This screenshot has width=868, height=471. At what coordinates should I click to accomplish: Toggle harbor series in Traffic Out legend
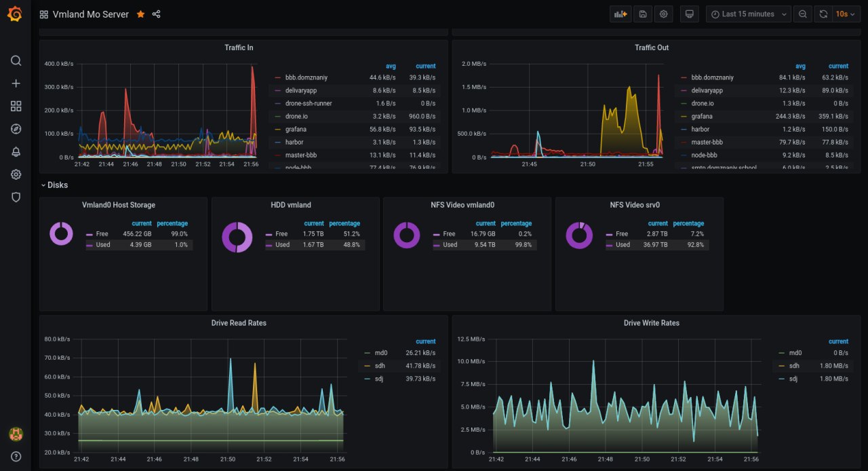click(701, 129)
